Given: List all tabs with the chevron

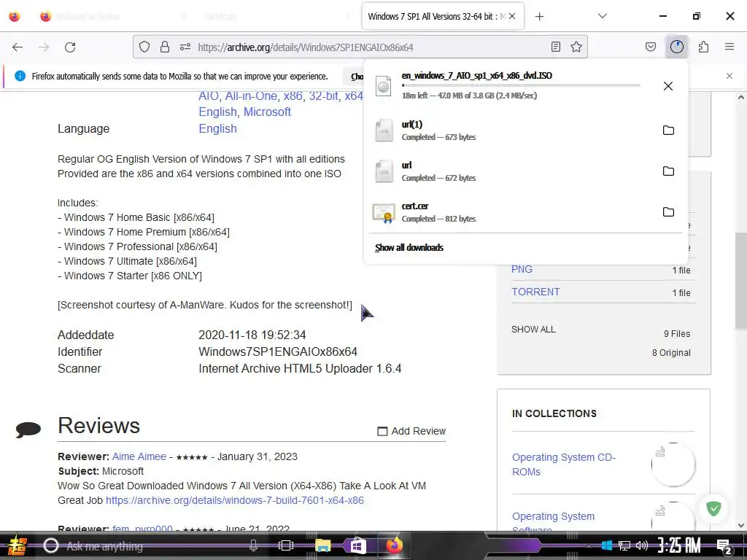Looking at the screenshot, I should click(603, 16).
